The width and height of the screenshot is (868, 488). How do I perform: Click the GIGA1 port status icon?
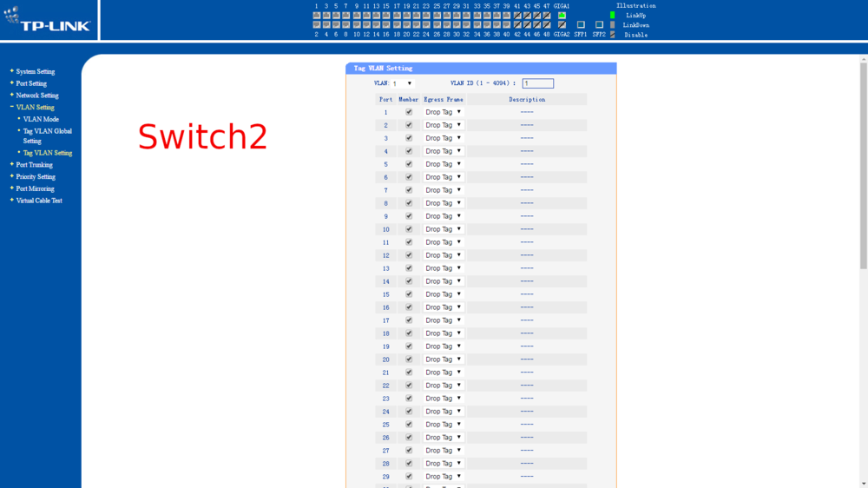[x=562, y=16]
